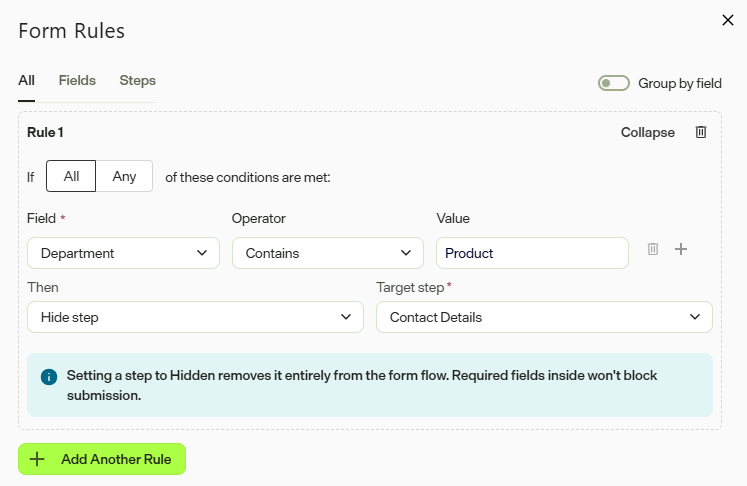Open the Contact Details target step dropdown
The image size is (747, 486).
544,317
